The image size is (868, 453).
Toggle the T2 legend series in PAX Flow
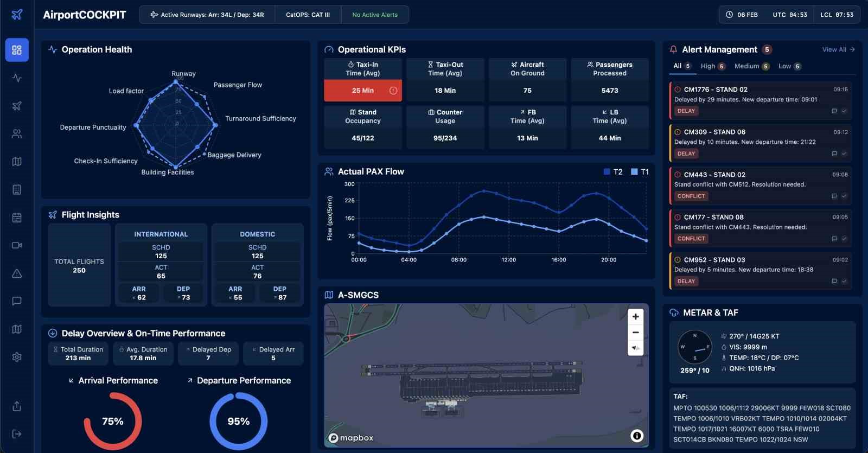point(613,172)
